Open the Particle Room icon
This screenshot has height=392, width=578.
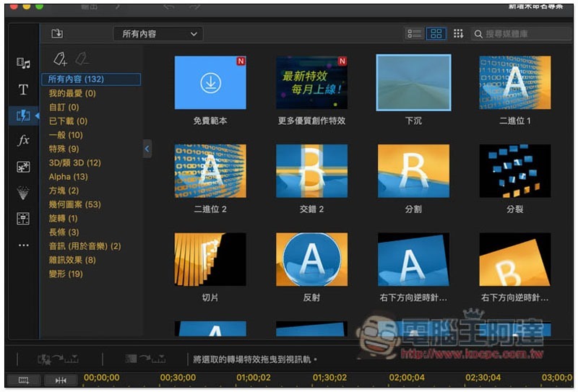point(23,193)
